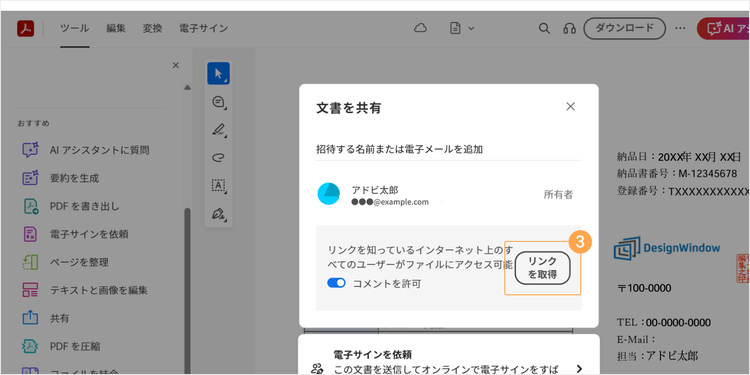Open 要約を生成 tool
750x375 pixels.
point(61,178)
